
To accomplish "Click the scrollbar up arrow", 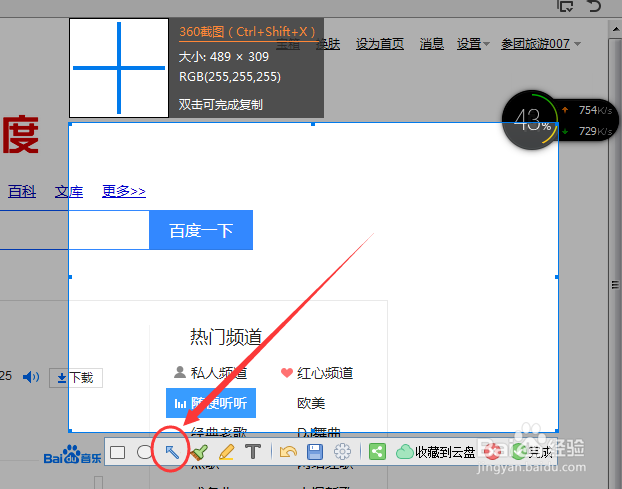I will click(x=615, y=29).
